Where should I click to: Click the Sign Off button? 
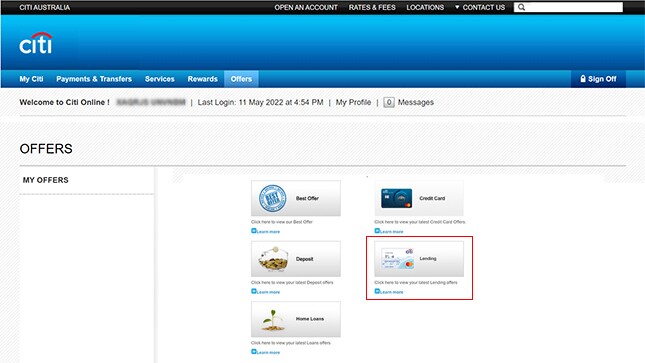[x=599, y=79]
